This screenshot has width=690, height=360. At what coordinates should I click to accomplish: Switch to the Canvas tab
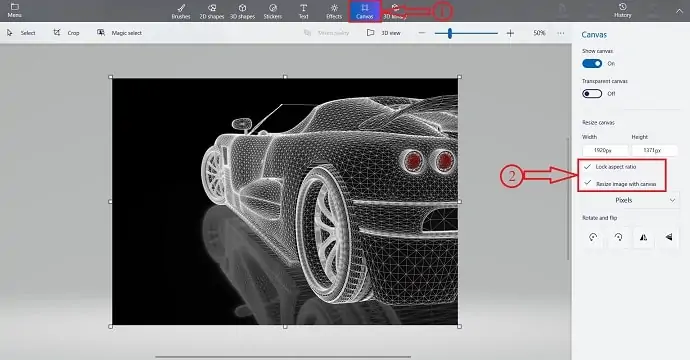(365, 11)
